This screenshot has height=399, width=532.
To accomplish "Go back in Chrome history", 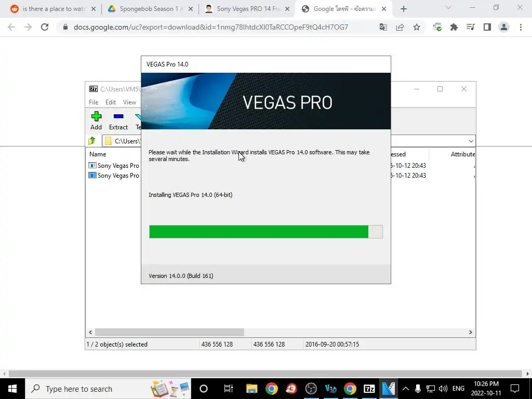I will point(11,27).
